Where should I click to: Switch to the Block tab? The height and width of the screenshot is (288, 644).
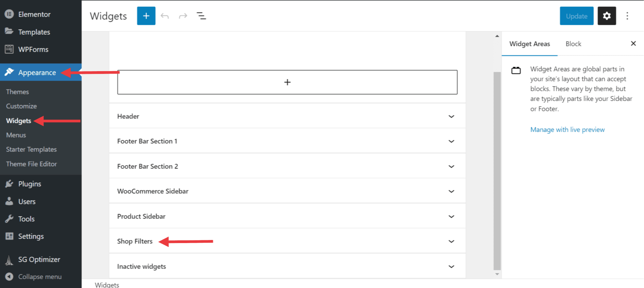pyautogui.click(x=573, y=44)
